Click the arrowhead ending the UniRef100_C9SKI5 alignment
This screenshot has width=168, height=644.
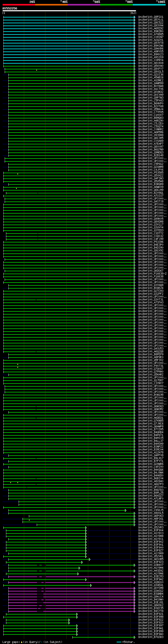[x=126, y=510]
